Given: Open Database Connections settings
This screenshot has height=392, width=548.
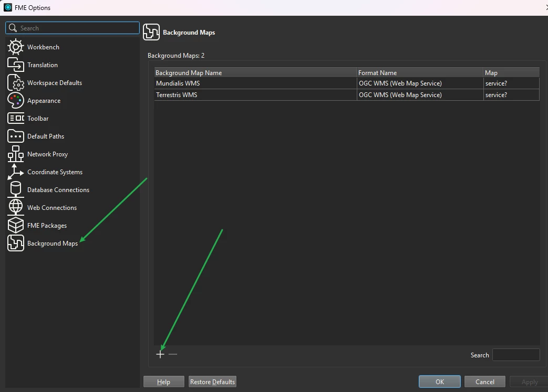Looking at the screenshot, I should (x=58, y=190).
